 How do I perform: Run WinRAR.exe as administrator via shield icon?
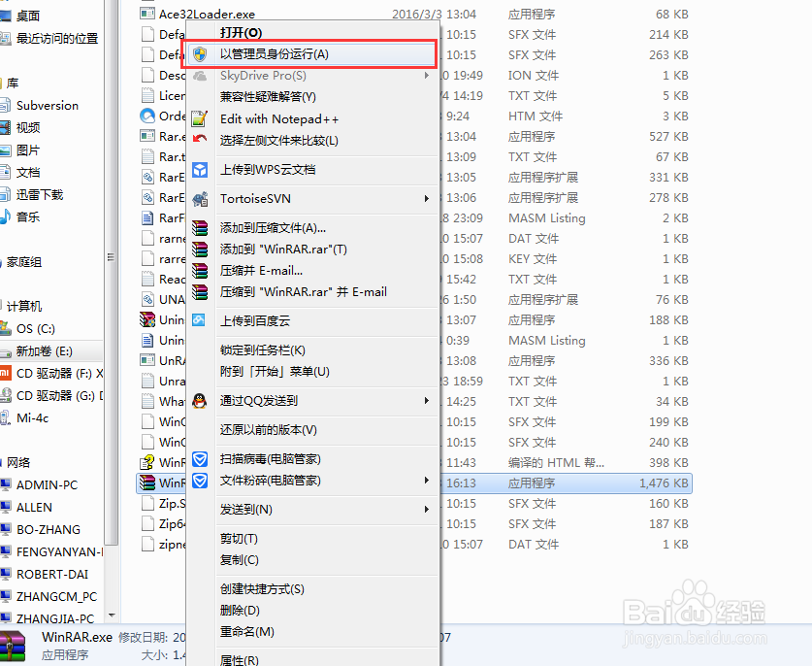(x=200, y=54)
